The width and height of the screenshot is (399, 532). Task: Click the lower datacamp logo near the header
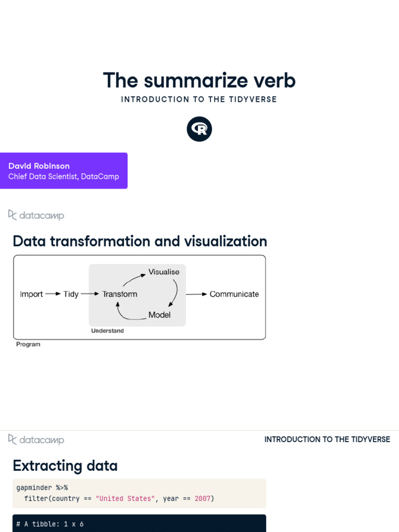click(36, 440)
